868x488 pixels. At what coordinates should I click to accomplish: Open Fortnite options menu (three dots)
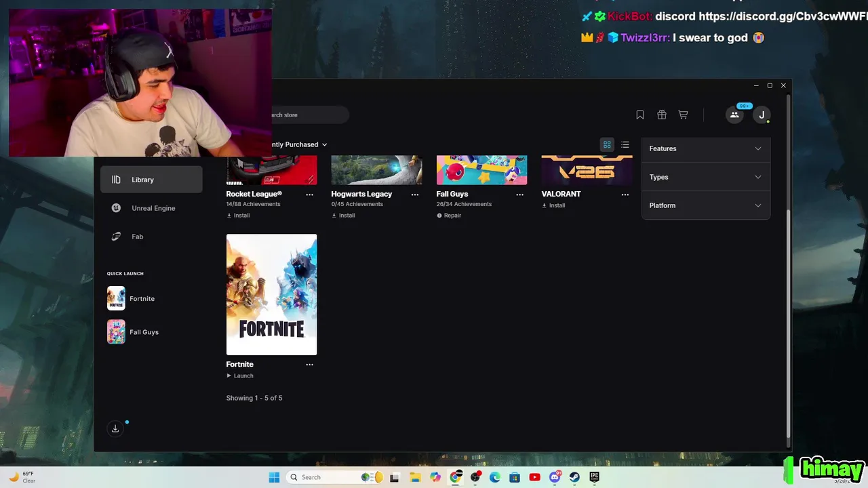309,365
